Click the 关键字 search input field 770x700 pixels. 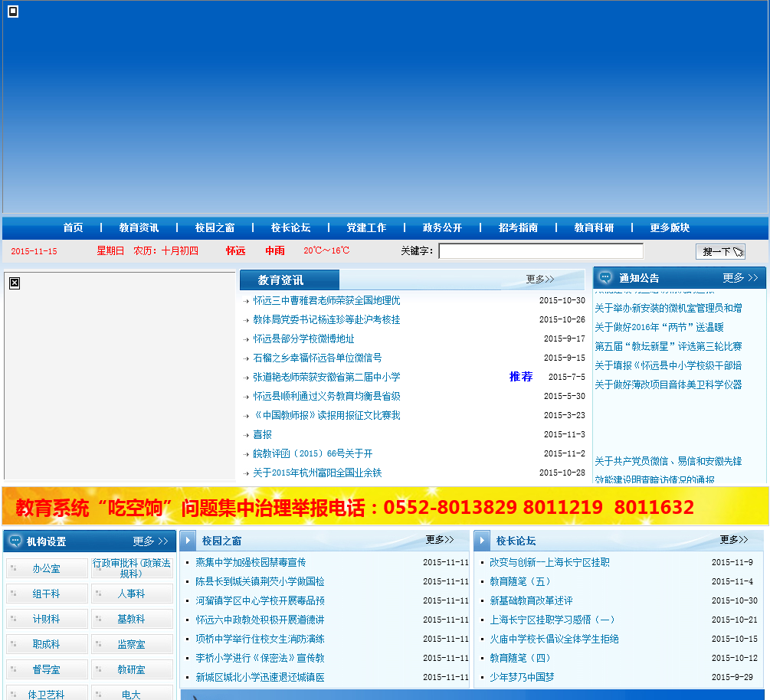coord(541,251)
